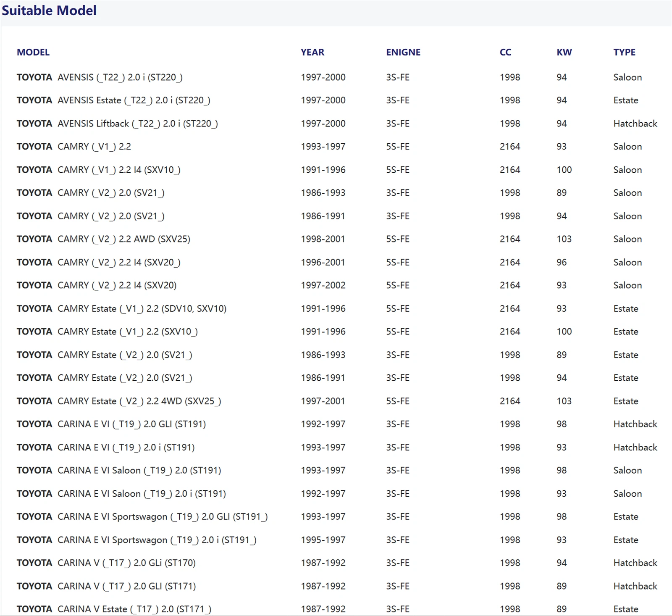Click engine "5S-FE" in CAMRY Estate 4WD row
This screenshot has height=616, width=672.
coord(398,401)
